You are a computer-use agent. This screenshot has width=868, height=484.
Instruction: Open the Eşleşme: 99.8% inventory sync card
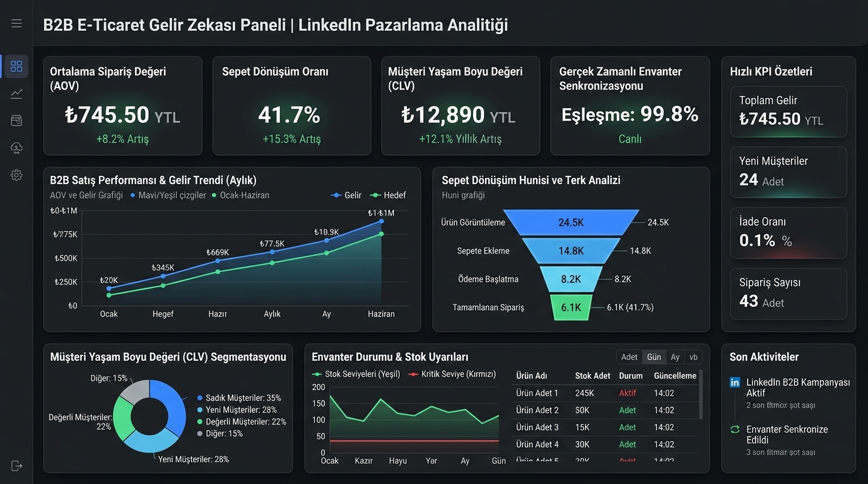click(630, 106)
